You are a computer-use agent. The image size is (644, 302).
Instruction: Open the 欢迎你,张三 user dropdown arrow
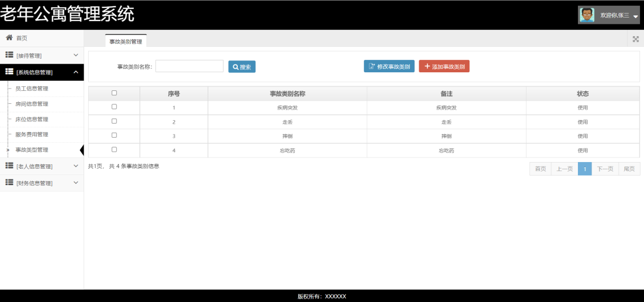(x=636, y=16)
